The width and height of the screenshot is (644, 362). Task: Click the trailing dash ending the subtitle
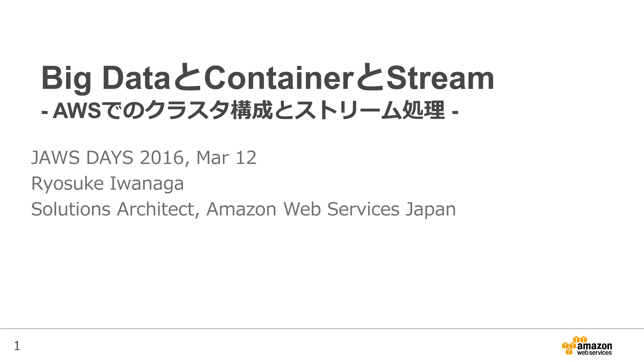tap(455, 112)
